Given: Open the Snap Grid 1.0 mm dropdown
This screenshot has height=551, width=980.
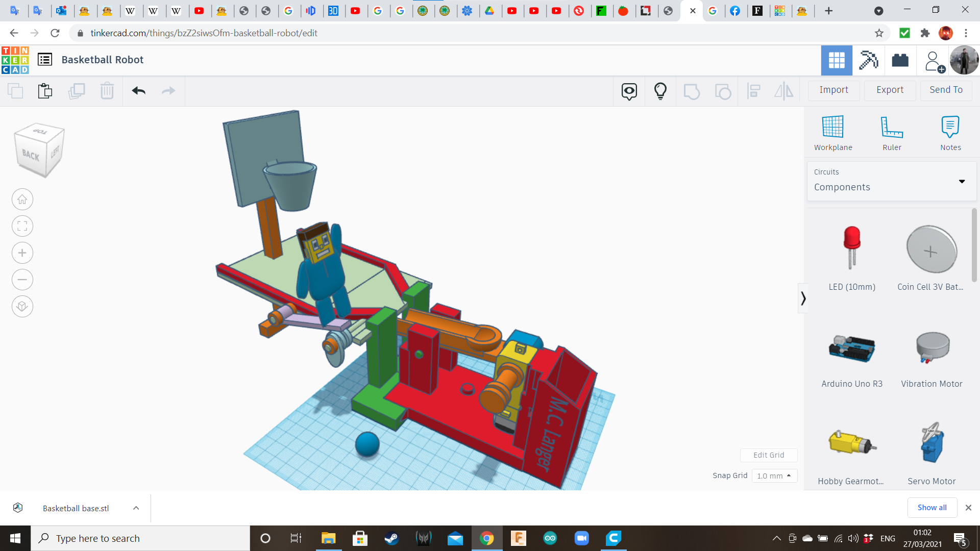Looking at the screenshot, I should tap(774, 475).
